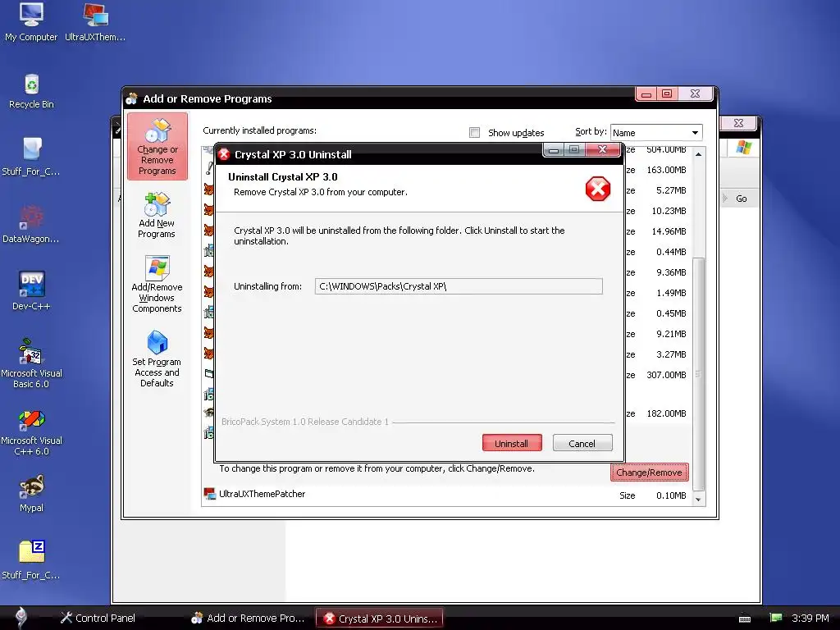The height and width of the screenshot is (630, 840).
Task: Cancel the Crystal XP uninstall dialog
Action: click(x=582, y=443)
